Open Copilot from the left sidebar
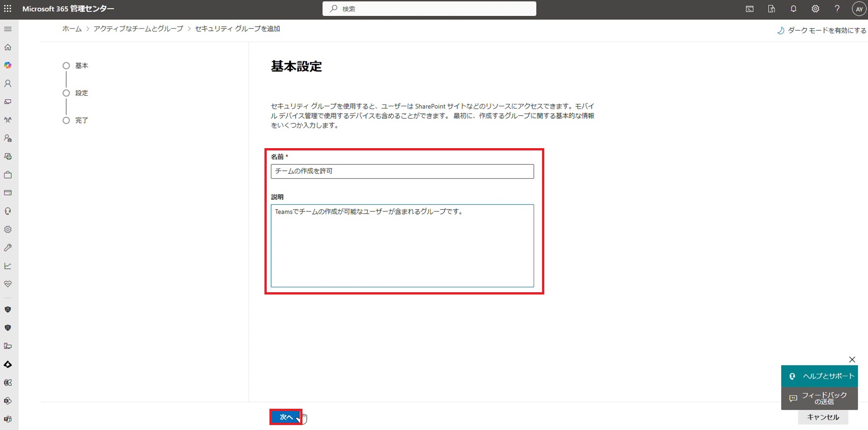Viewport: 868px width, 430px height. (8, 65)
